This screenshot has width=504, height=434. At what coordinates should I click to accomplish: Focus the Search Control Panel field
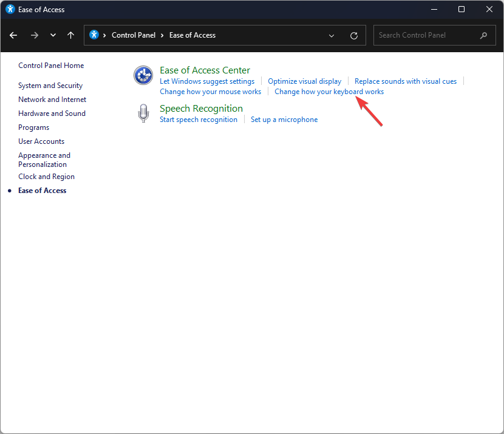434,35
